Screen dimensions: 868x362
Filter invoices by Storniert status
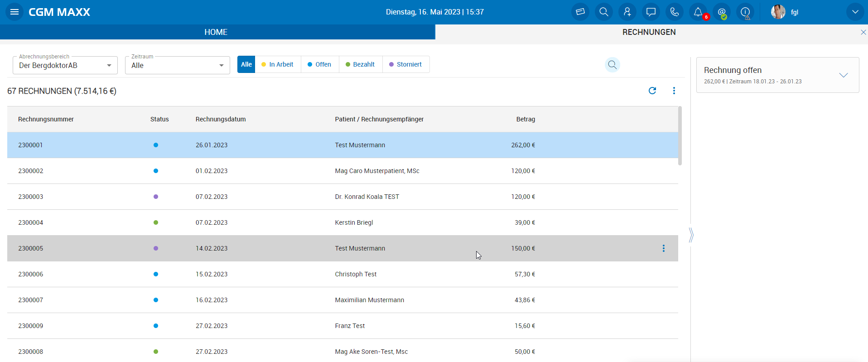[x=406, y=64]
